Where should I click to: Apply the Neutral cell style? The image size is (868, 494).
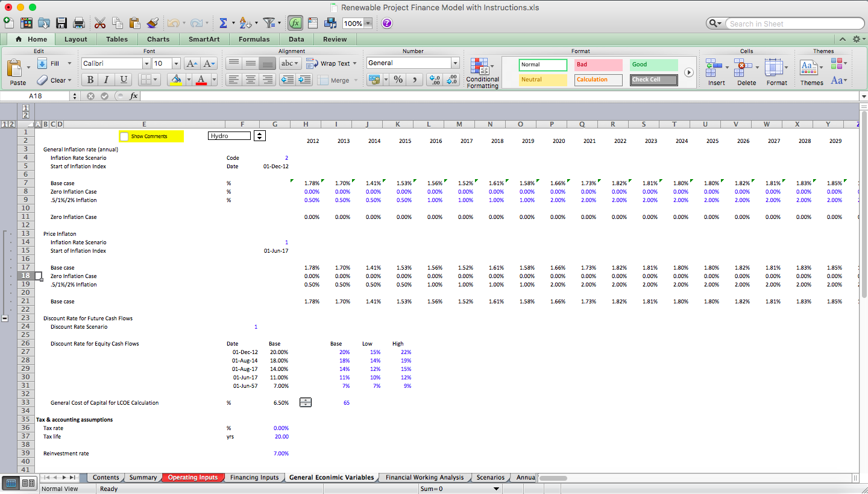pyautogui.click(x=543, y=80)
